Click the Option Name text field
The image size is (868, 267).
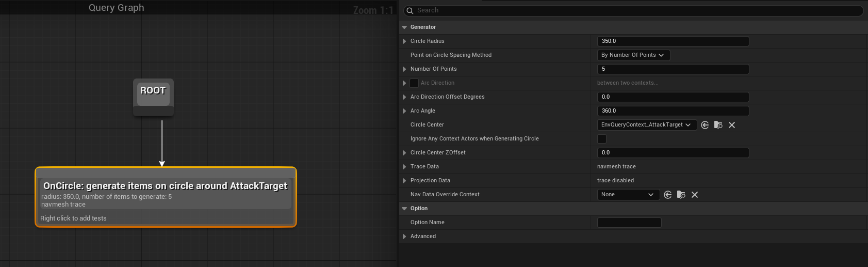pos(629,223)
